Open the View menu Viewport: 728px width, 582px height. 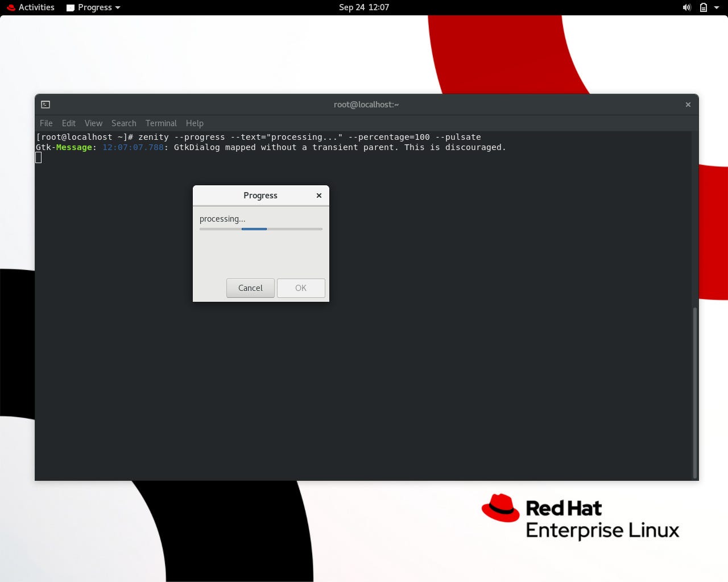point(93,123)
